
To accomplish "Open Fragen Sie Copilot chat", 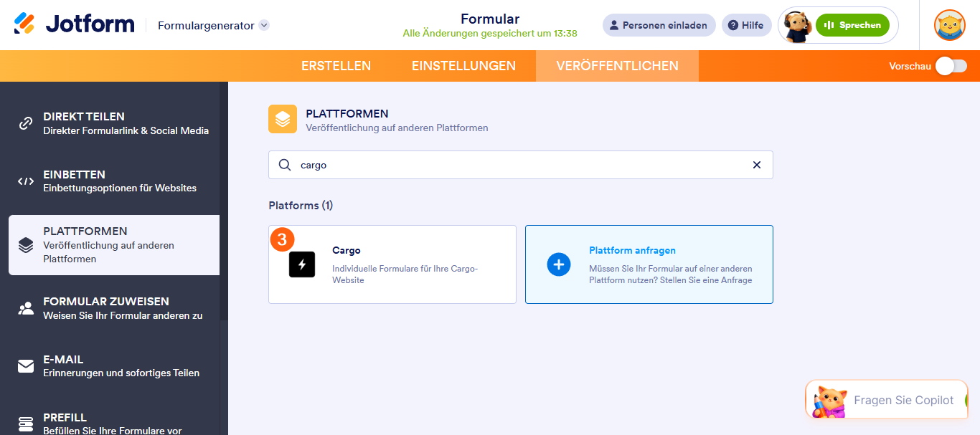I will point(888,400).
